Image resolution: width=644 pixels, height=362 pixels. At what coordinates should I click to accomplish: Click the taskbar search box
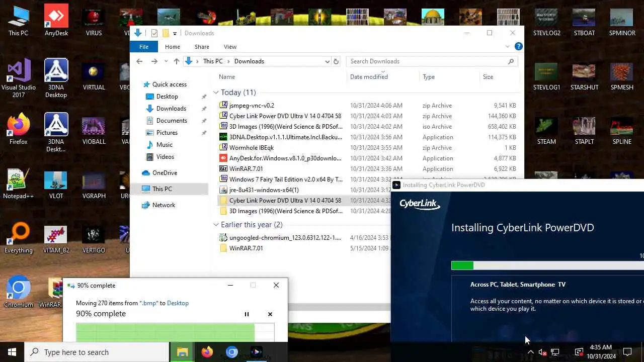point(97,352)
